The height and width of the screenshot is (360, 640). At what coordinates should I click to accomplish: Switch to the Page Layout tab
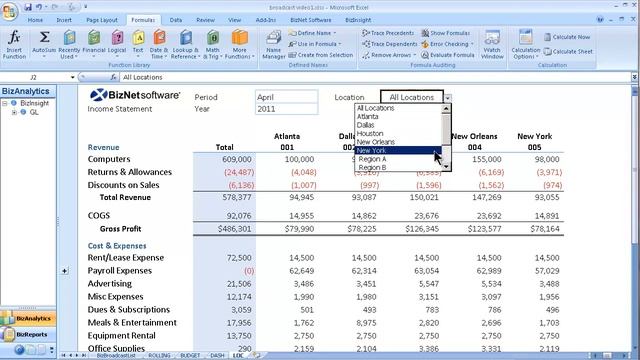102,20
